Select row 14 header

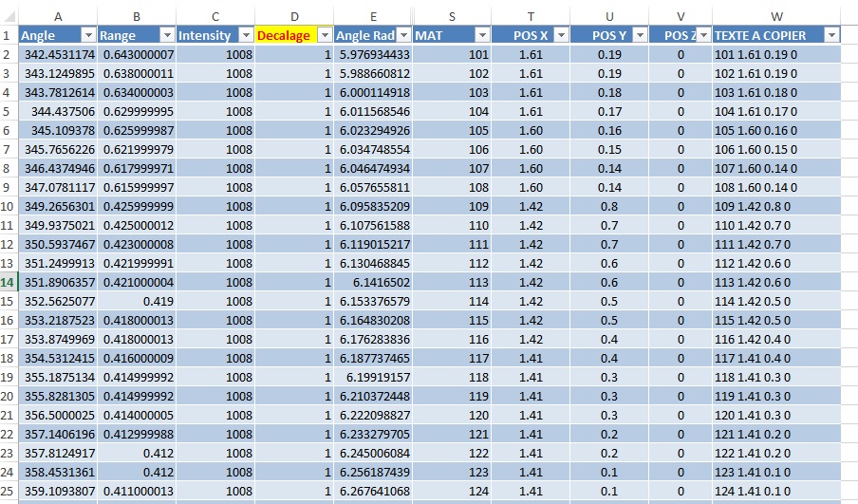click(9, 282)
